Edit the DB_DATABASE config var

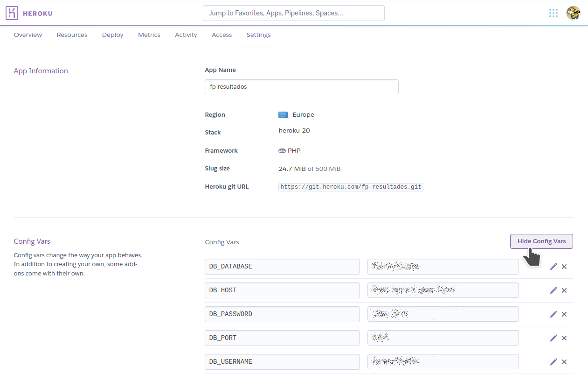click(553, 267)
